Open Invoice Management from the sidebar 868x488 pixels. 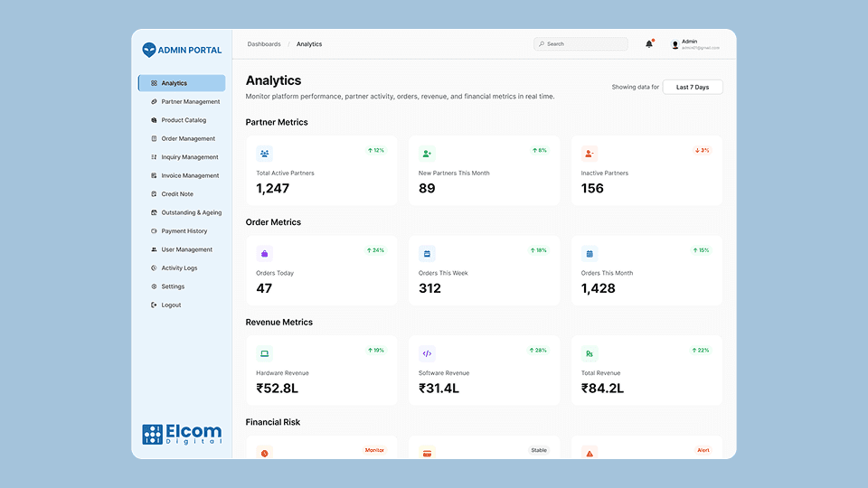point(190,176)
